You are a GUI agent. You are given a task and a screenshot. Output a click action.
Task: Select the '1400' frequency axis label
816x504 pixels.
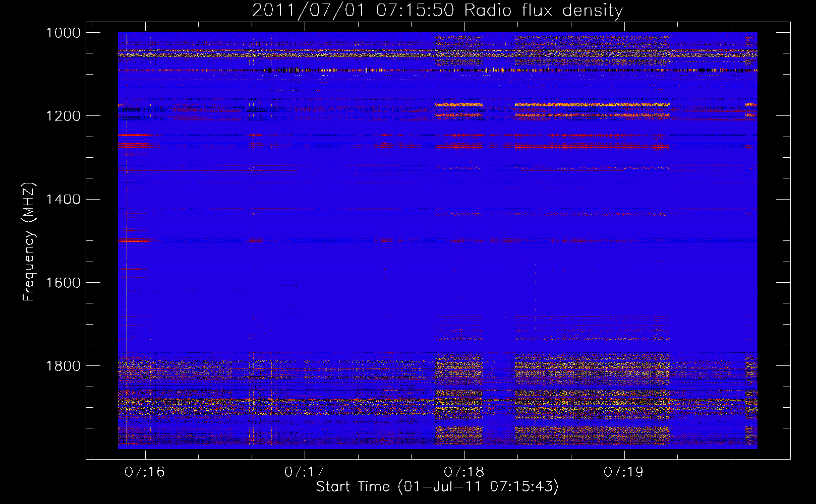(x=63, y=199)
